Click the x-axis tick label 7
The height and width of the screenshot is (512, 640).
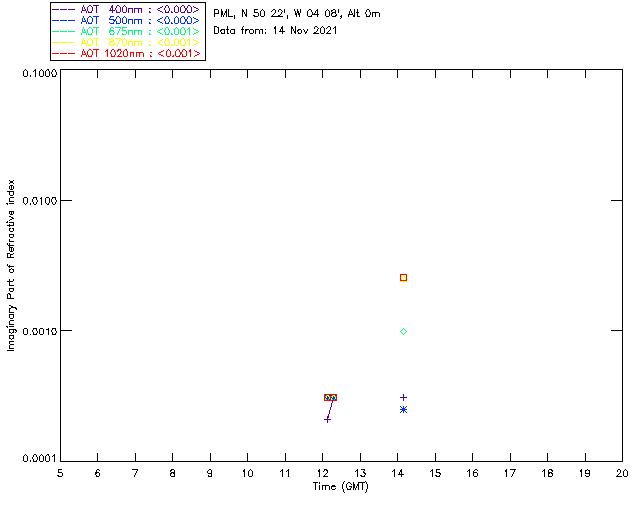[135, 473]
